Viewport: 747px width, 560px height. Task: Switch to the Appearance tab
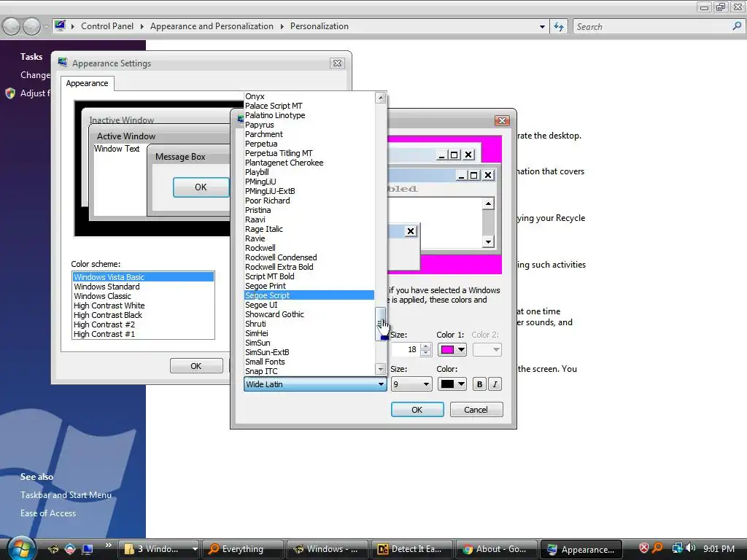pos(88,83)
